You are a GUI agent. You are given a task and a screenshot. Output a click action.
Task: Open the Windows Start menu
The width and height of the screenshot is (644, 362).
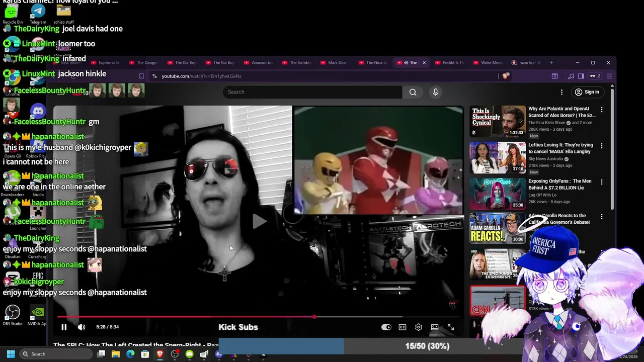click(x=11, y=354)
